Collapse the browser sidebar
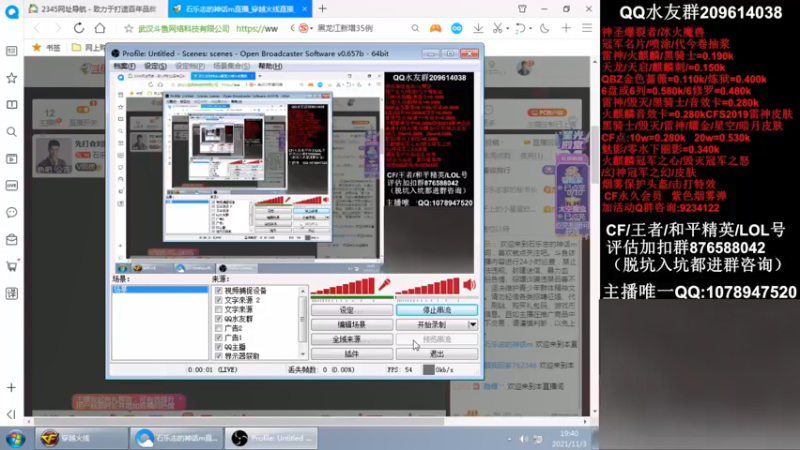Image resolution: width=800 pixels, height=450 pixels. coord(11,414)
